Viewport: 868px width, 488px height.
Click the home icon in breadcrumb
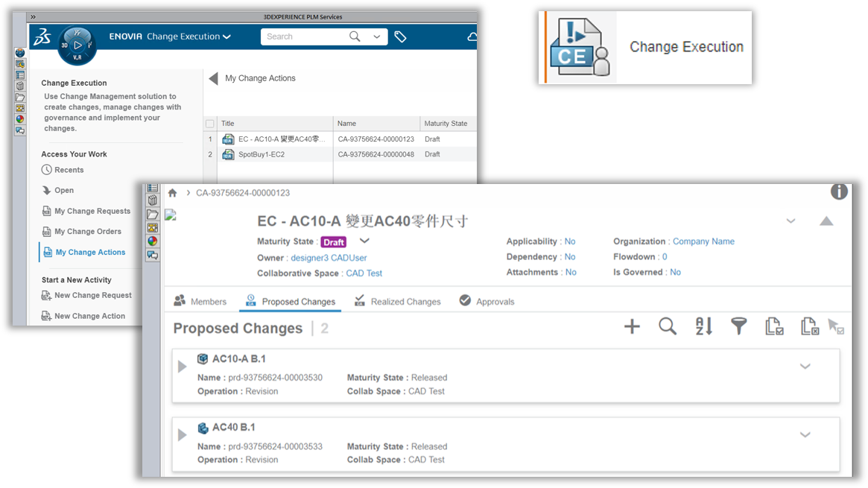tap(173, 193)
